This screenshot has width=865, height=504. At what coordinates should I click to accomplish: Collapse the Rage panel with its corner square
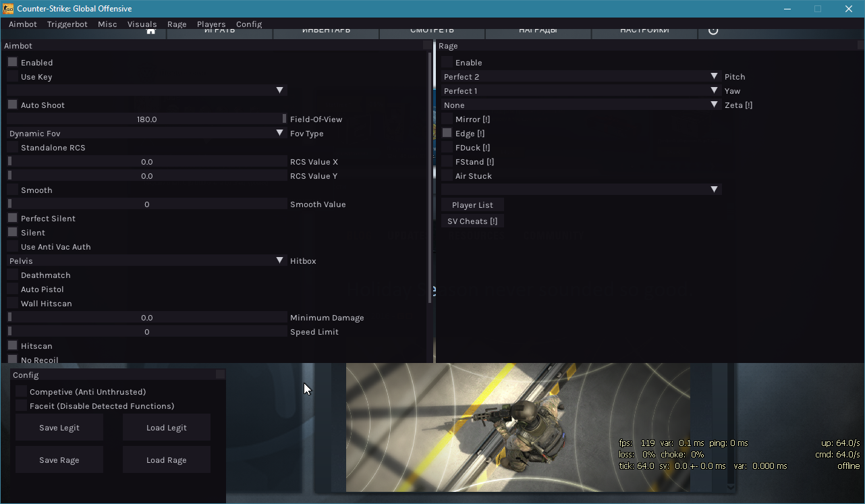tap(860, 45)
